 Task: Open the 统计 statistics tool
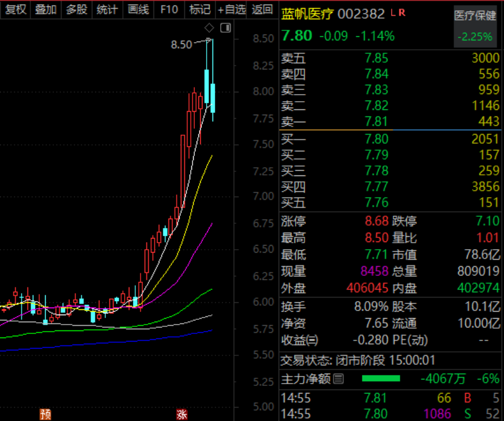pos(107,9)
